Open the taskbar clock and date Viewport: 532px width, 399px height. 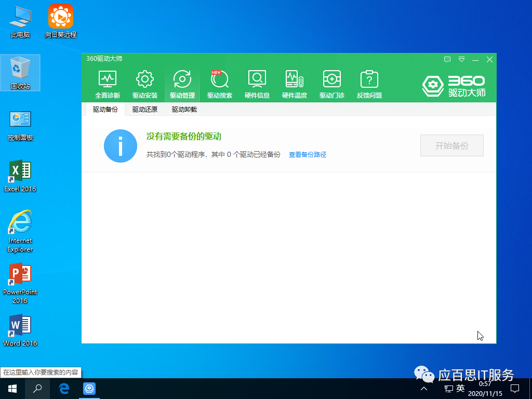[485, 389]
